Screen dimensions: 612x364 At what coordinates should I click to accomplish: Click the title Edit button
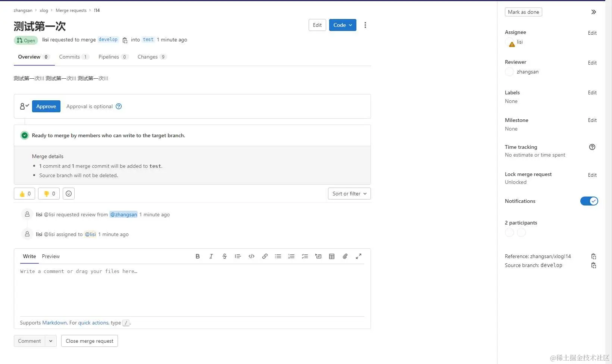coord(317,25)
